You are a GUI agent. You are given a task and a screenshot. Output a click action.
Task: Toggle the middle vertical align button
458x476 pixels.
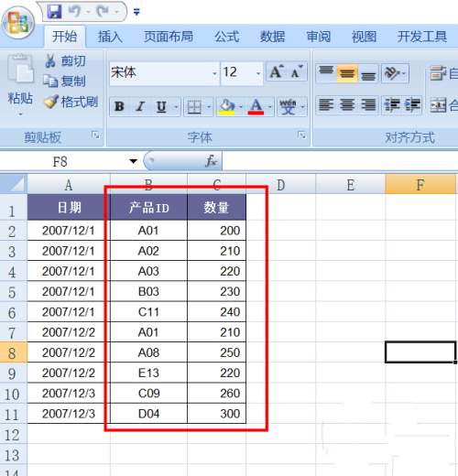click(347, 73)
